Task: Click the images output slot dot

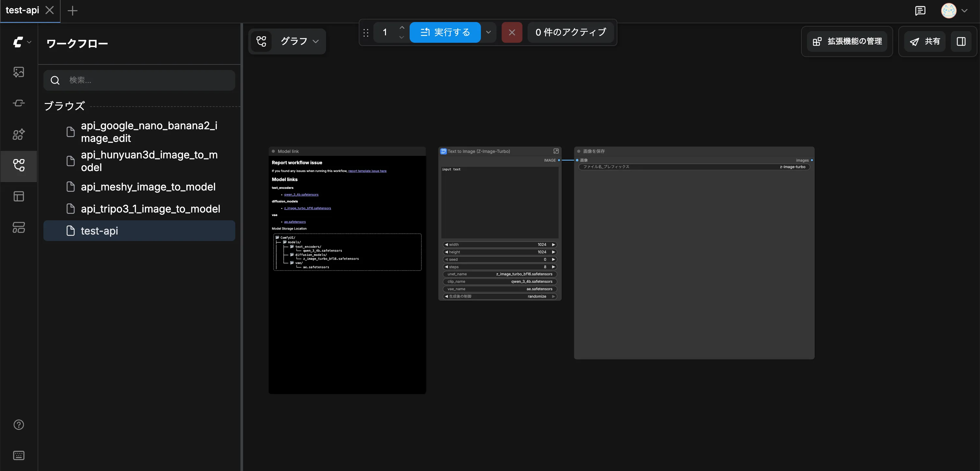Action: click(x=812, y=160)
